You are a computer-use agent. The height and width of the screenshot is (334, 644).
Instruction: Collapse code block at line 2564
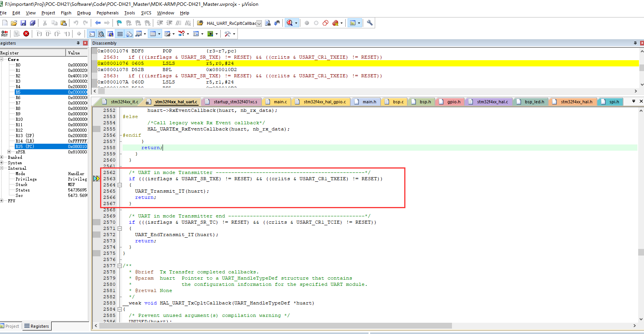[x=120, y=185]
